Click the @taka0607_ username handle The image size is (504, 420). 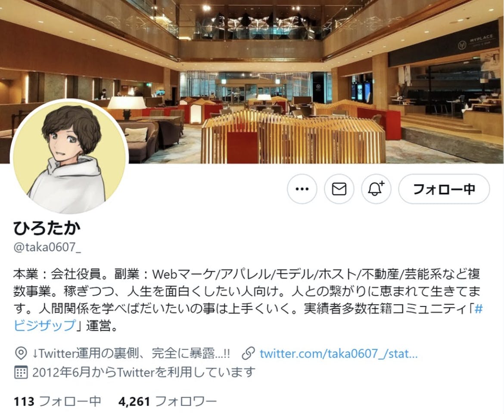click(47, 247)
